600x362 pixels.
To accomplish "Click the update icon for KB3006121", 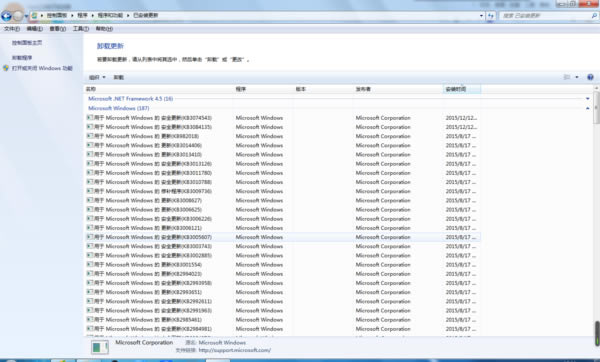I will [90, 228].
